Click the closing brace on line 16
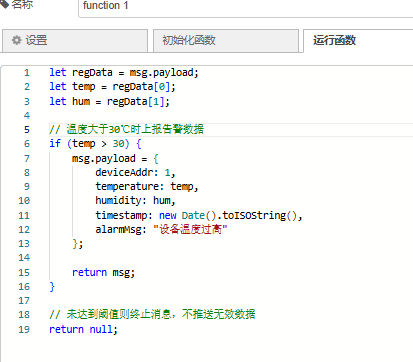This screenshot has width=413, height=362. 52,287
